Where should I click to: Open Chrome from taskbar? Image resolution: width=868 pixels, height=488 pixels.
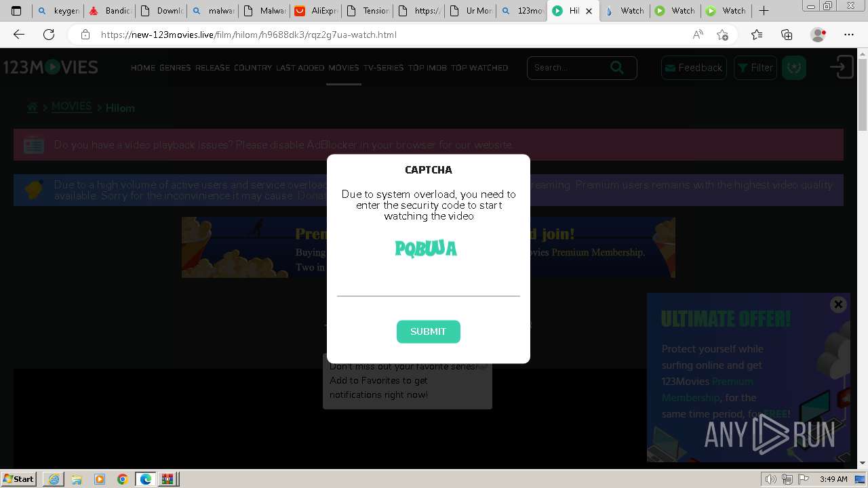pyautogui.click(x=122, y=479)
